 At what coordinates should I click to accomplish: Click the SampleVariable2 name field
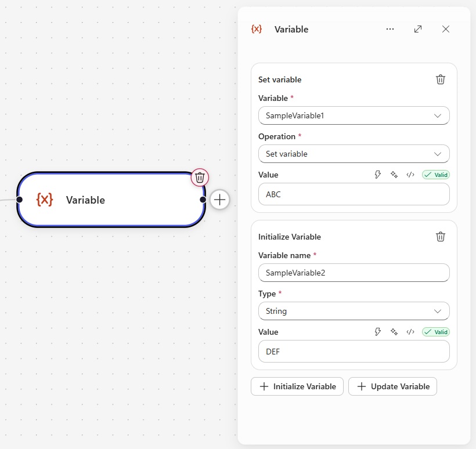354,273
